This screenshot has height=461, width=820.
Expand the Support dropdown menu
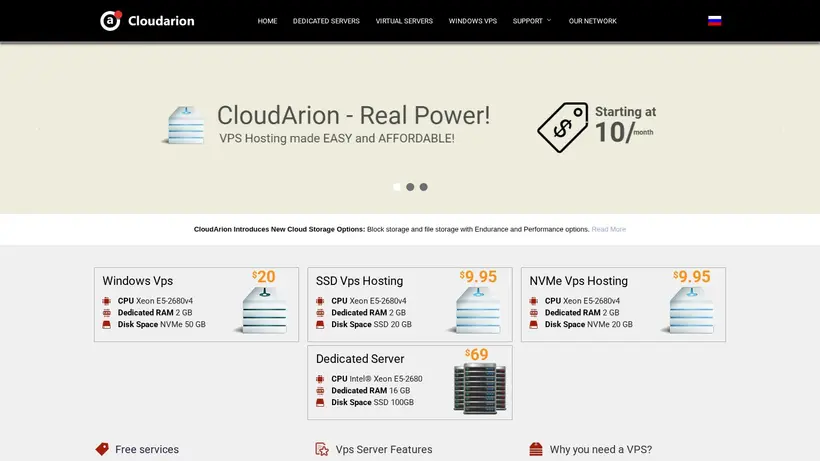532,21
